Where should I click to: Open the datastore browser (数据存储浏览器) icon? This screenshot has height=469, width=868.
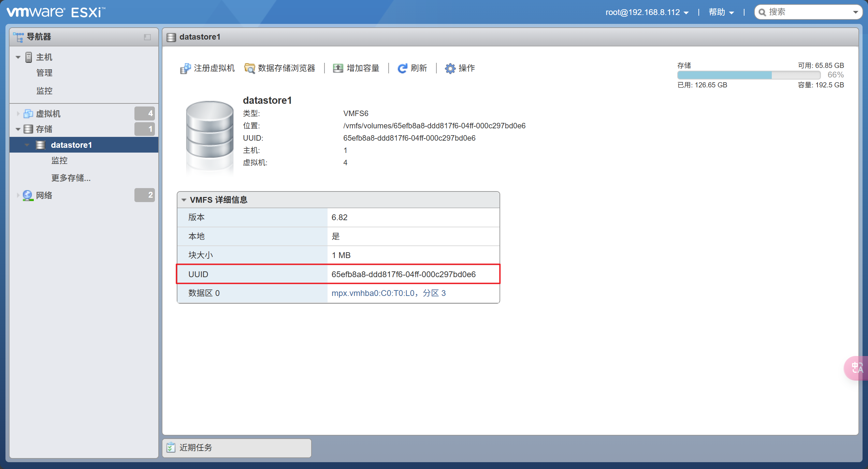249,68
